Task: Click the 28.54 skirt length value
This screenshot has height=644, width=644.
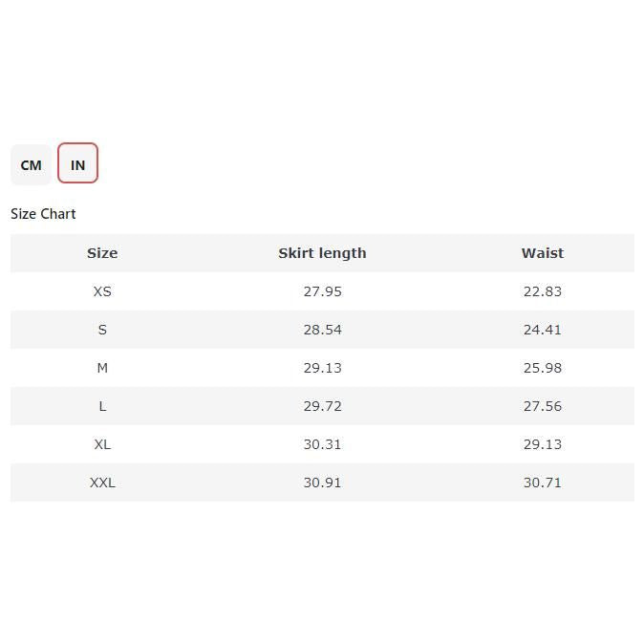Action: 322,330
